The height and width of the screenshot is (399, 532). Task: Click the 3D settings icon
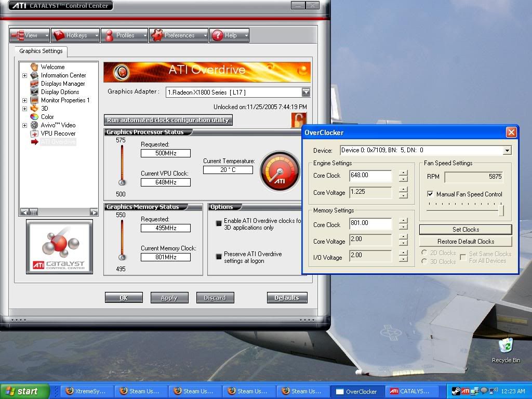(34, 108)
